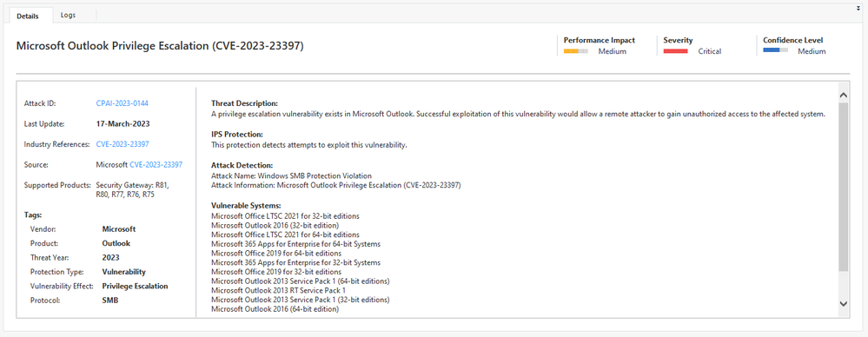
Task: Click the Threat Year value 2023
Action: 110,258
